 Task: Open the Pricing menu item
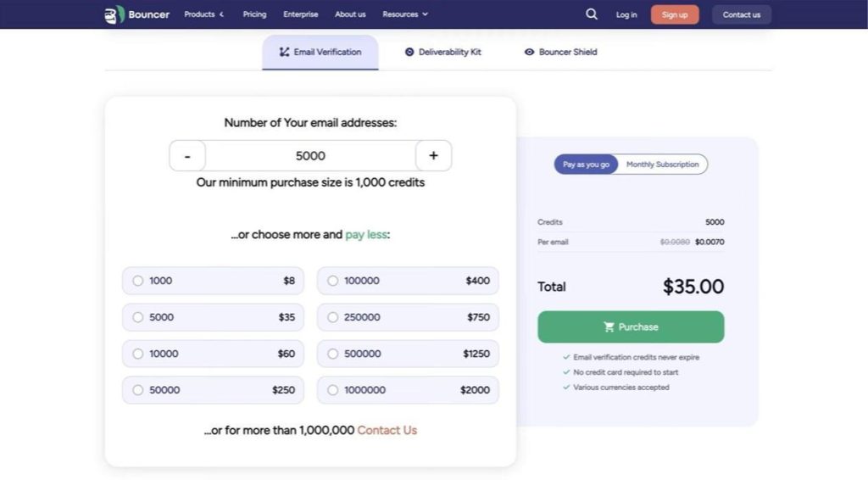254,14
